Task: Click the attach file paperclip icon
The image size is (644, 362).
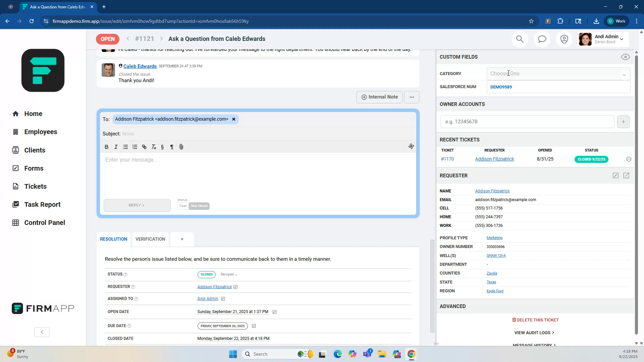Action: click(181, 147)
